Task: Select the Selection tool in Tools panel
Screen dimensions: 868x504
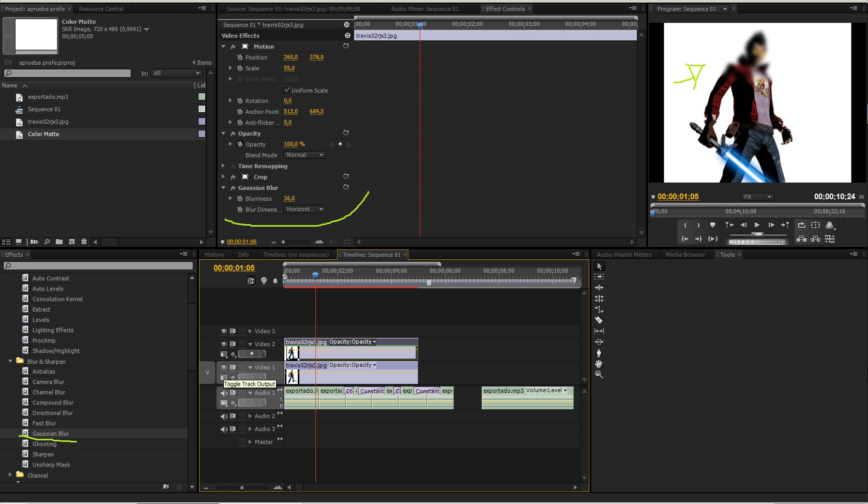Action: click(599, 266)
